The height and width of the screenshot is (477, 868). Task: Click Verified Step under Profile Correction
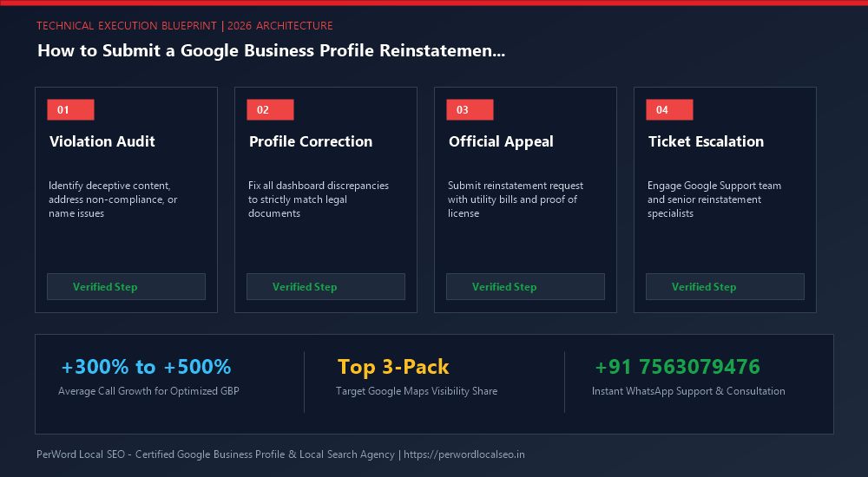coord(325,287)
